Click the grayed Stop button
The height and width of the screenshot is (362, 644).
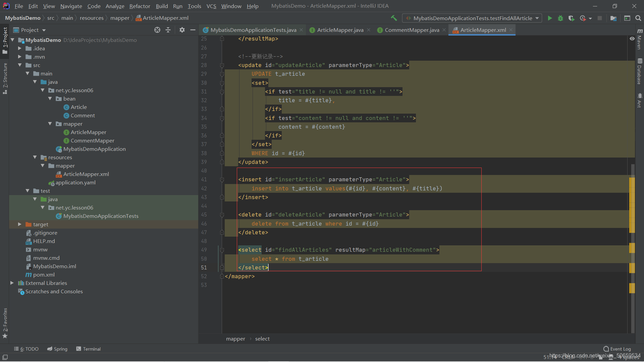coord(600,18)
